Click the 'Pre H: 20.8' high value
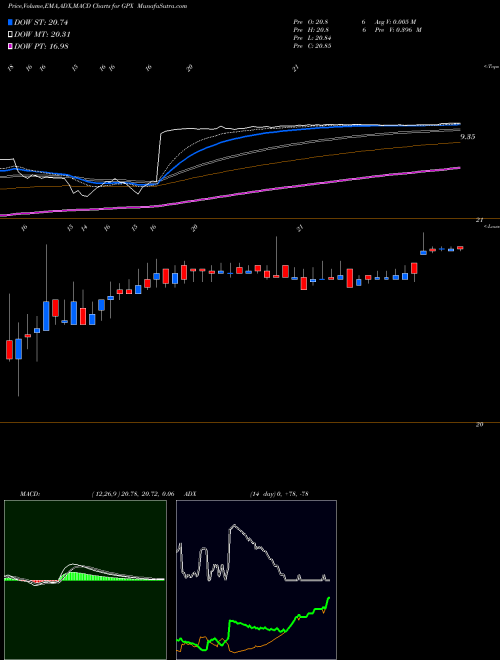 tap(312, 30)
